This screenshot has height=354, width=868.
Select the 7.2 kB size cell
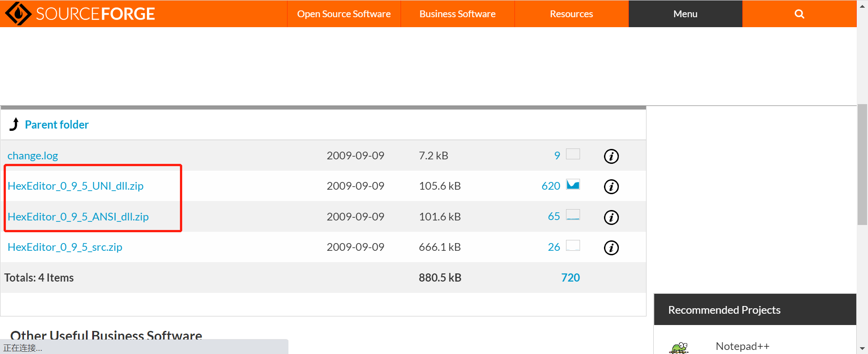pyautogui.click(x=434, y=156)
